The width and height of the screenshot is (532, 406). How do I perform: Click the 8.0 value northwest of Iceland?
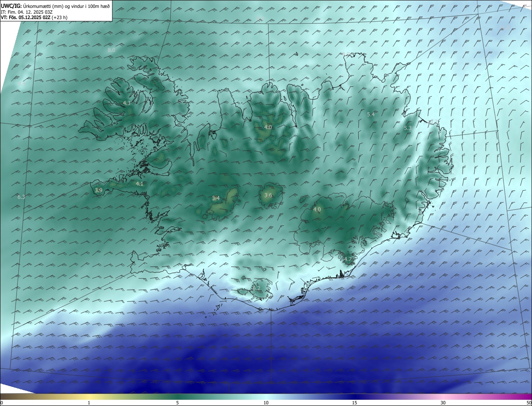(111, 50)
